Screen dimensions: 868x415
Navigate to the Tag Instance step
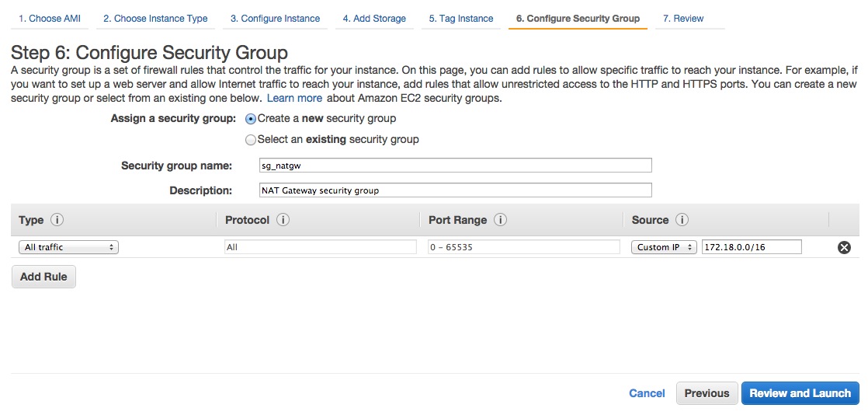[x=461, y=19]
